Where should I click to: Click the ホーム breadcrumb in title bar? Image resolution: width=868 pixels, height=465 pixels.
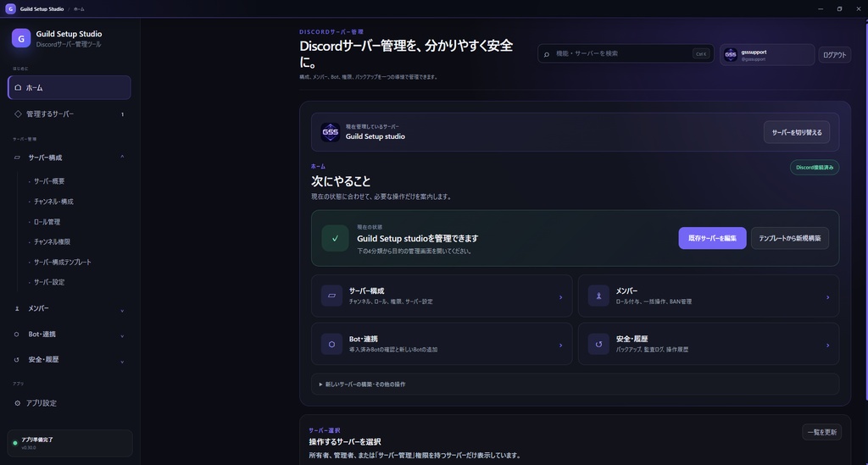79,8
